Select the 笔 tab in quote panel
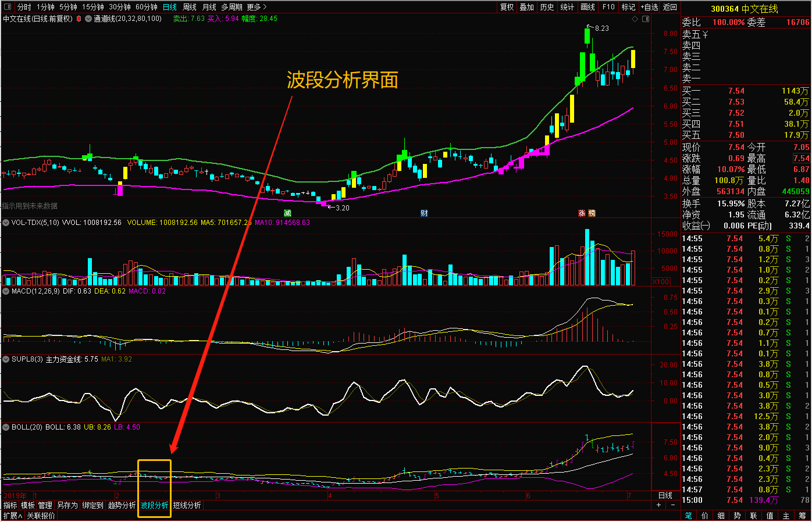 point(689,516)
